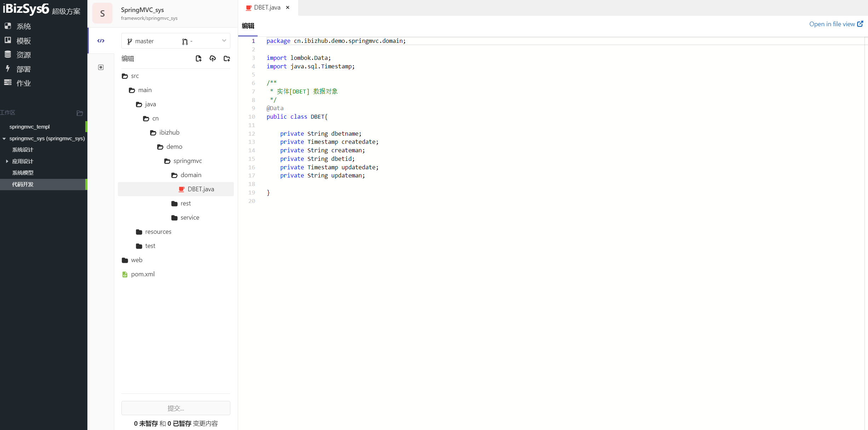Click the new file icon

point(199,58)
